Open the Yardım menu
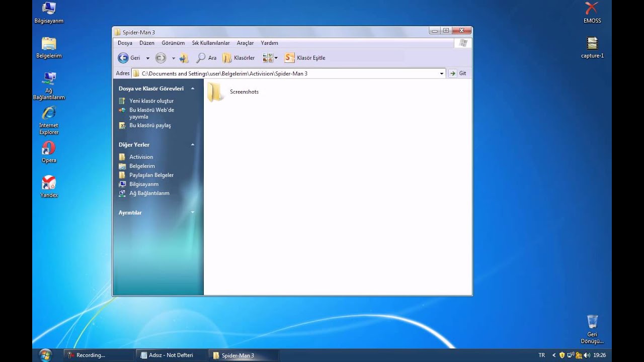 point(269,43)
